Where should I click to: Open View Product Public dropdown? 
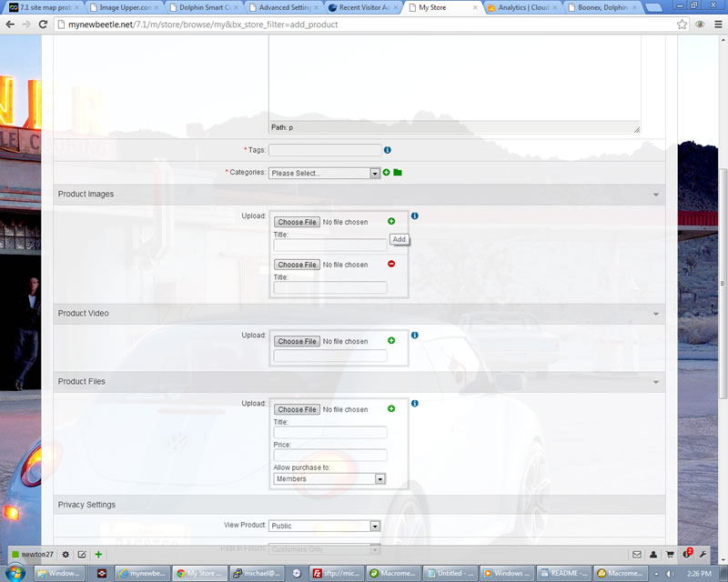(x=325, y=526)
